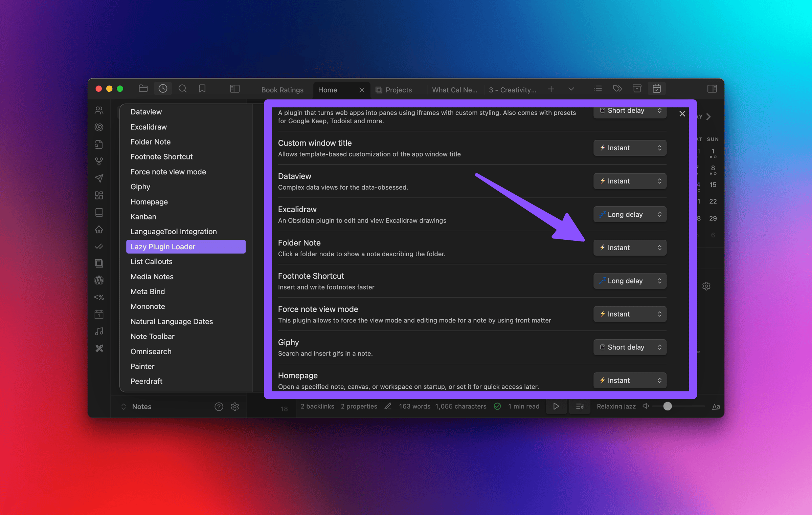Open help question mark icon
This screenshot has width=812, height=515.
(219, 406)
